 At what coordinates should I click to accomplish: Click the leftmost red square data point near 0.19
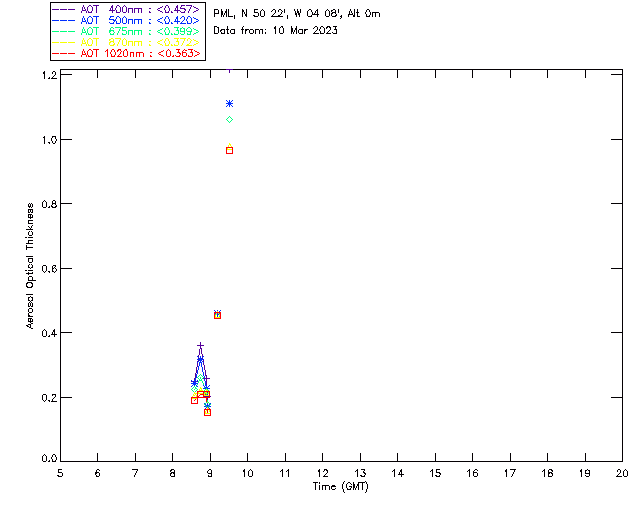194,401
